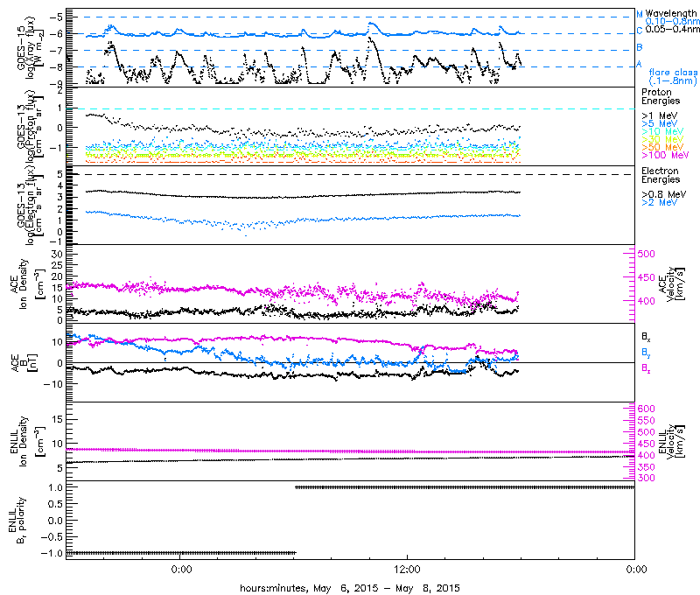The image size is (700, 595).
Task: Click the 30 tick on ACE ion density axis
Action: (57, 254)
